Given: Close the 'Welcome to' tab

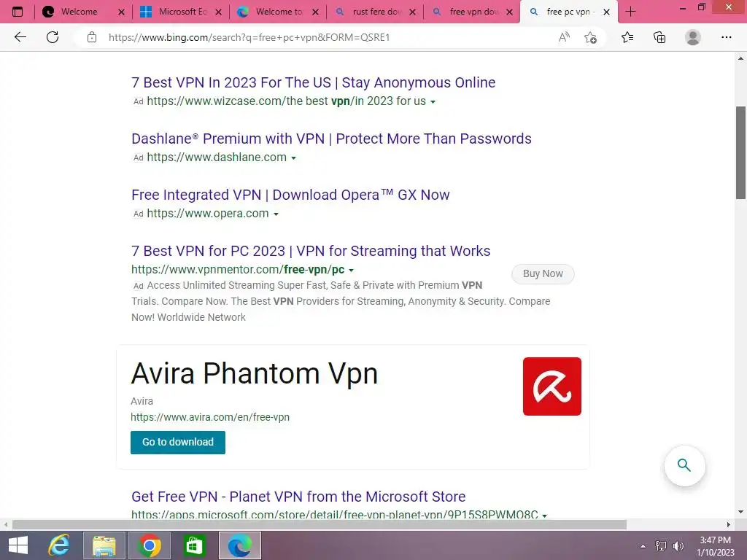Looking at the screenshot, I should 315,12.
